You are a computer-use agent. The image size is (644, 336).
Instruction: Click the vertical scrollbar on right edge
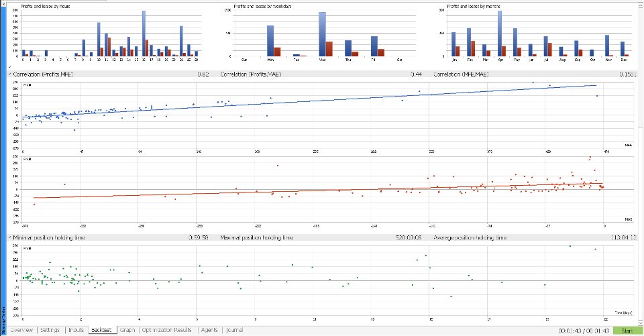pyautogui.click(x=641, y=164)
